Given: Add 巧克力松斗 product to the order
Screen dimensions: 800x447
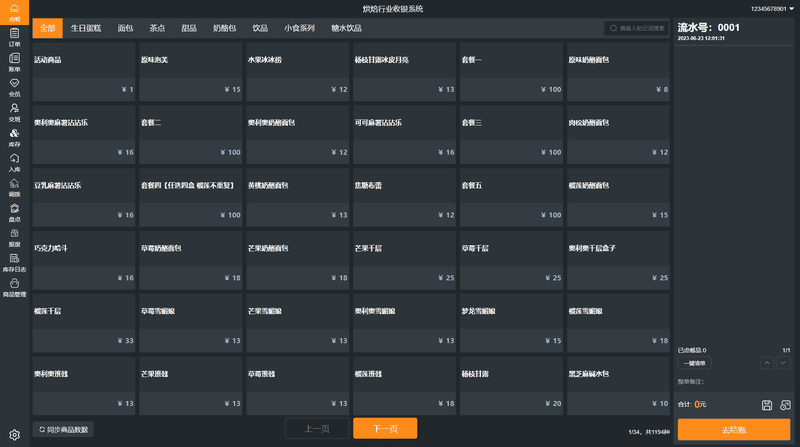Looking at the screenshot, I should [x=83, y=262].
